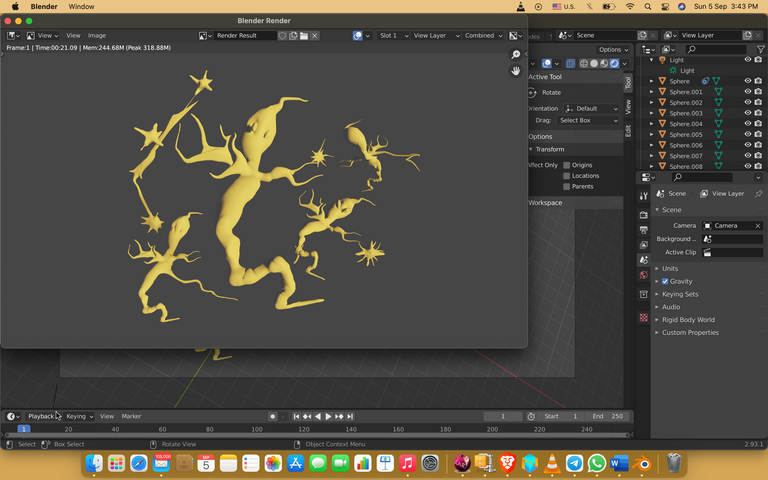This screenshot has width=768, height=480.
Task: Open the Slot 1 dropdown
Action: [393, 36]
